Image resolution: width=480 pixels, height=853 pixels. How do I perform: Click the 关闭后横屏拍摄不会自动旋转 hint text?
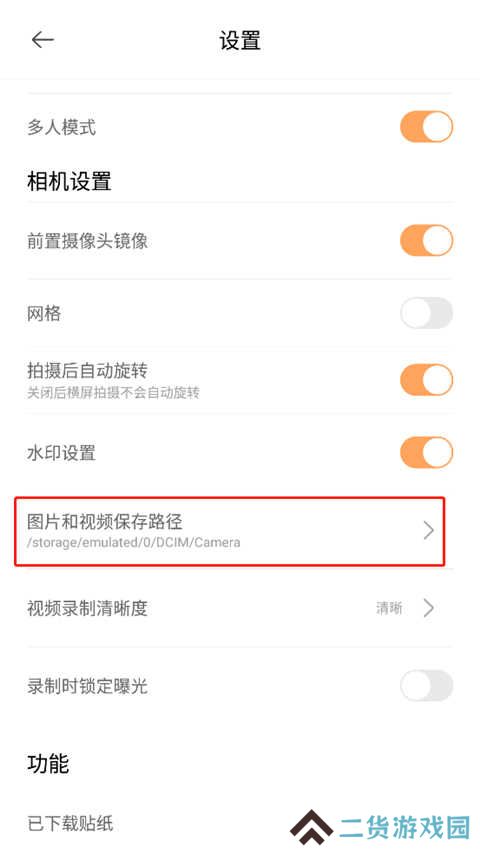point(113,392)
